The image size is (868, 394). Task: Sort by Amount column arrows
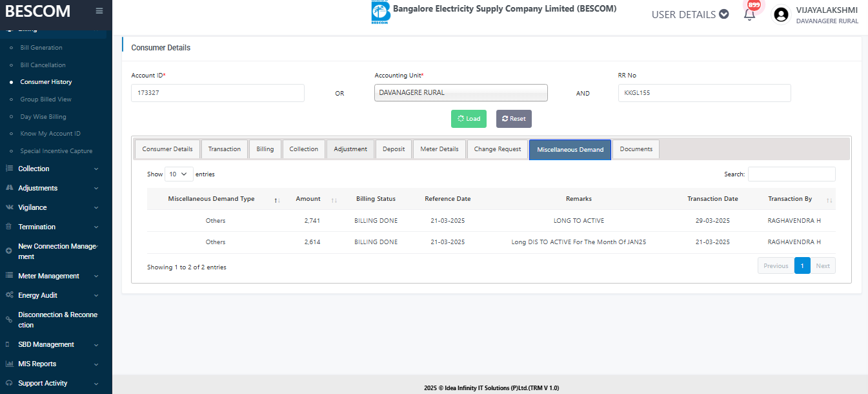[334, 200]
